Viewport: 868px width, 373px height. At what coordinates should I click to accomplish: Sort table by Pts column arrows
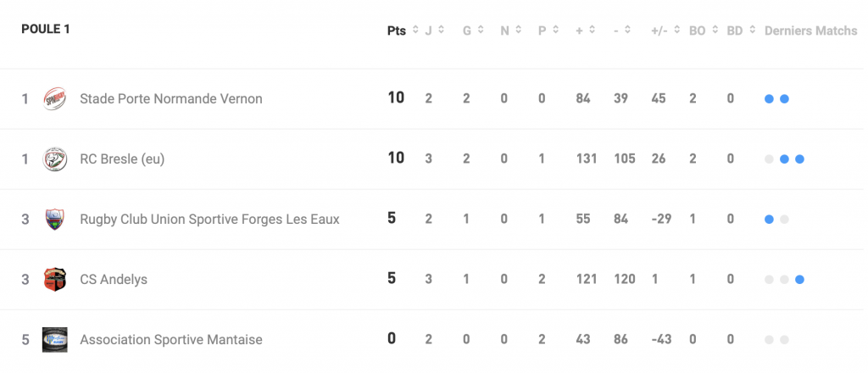click(x=415, y=31)
